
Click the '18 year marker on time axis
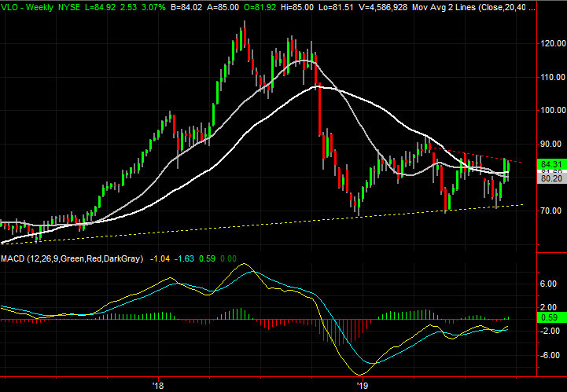(x=158, y=386)
